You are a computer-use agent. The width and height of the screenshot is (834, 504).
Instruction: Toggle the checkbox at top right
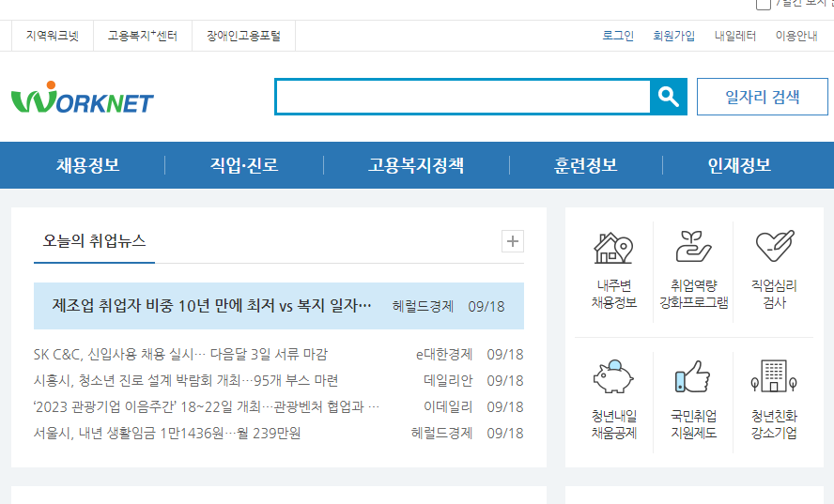coord(764,4)
